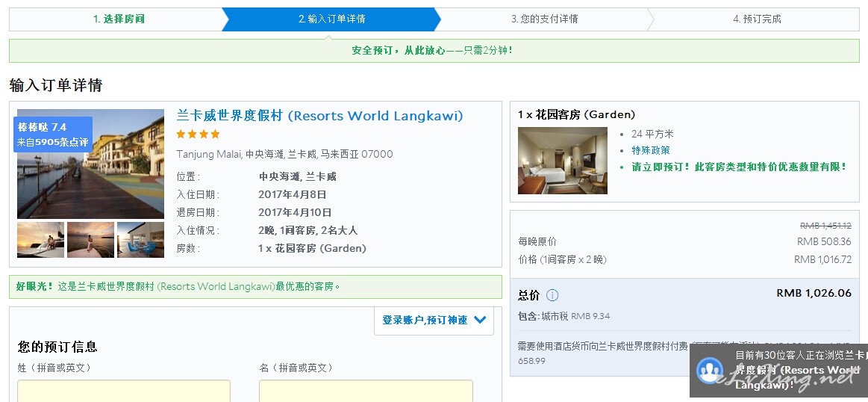
Task: Click the Garden room photo
Action: tap(563, 161)
